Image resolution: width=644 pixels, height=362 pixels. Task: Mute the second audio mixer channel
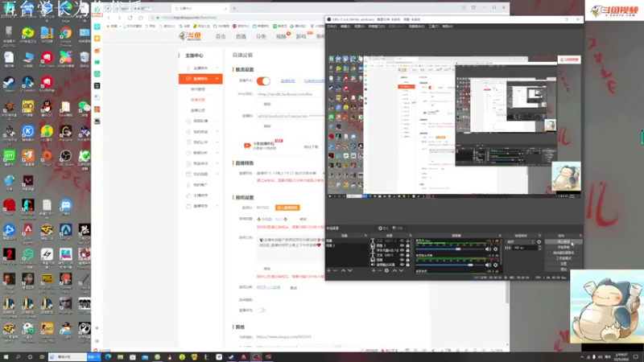point(488,265)
